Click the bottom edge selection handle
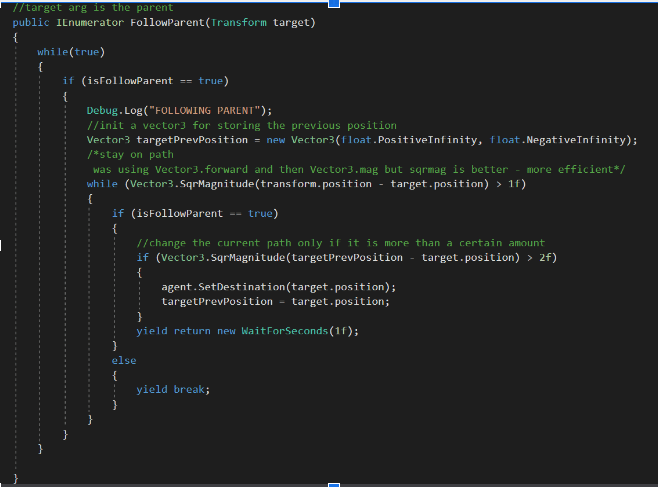The width and height of the screenshot is (658, 487). (334, 484)
